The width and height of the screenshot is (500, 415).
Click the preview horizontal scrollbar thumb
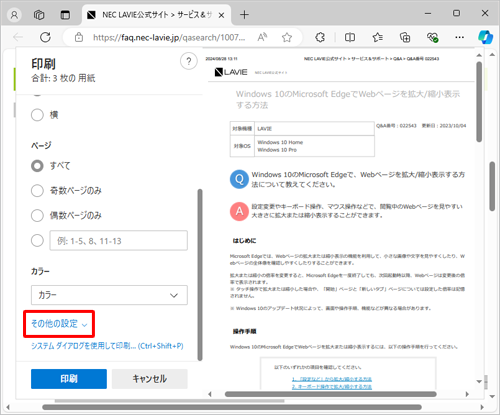click(x=331, y=394)
